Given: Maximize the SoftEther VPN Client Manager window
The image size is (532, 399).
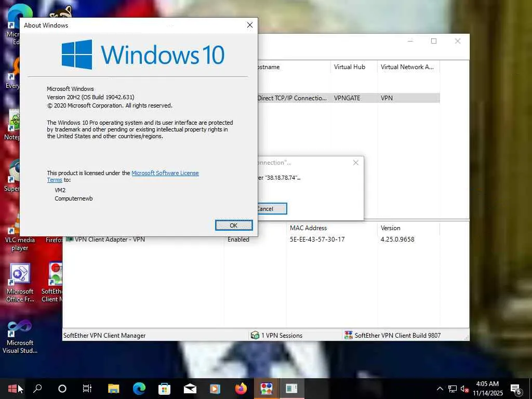Looking at the screenshot, I should pos(434,41).
